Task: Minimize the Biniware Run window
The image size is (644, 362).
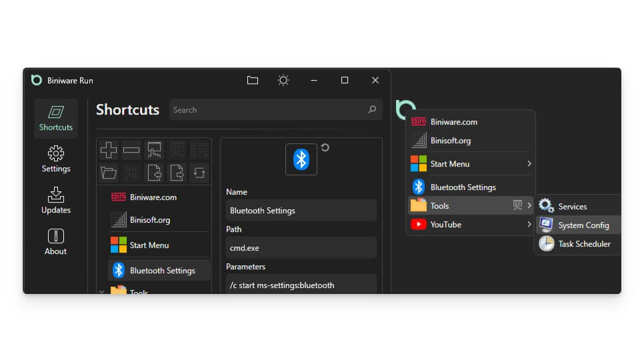Action: (314, 80)
